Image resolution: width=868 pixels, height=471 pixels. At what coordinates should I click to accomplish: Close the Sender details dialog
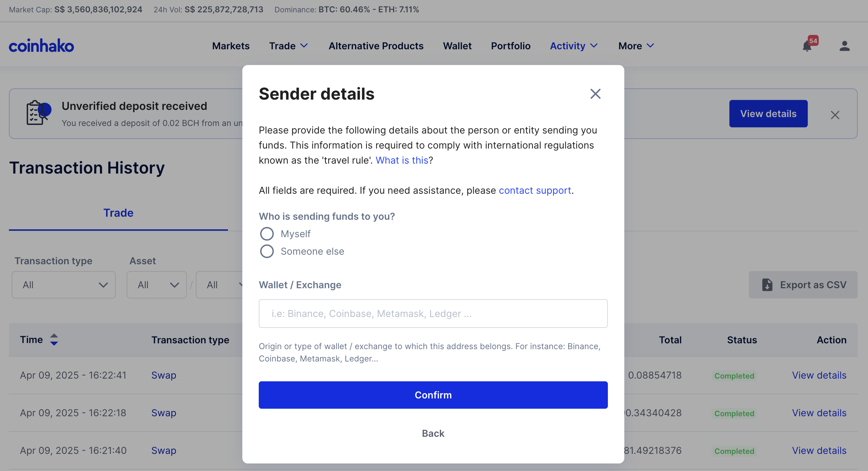point(595,94)
